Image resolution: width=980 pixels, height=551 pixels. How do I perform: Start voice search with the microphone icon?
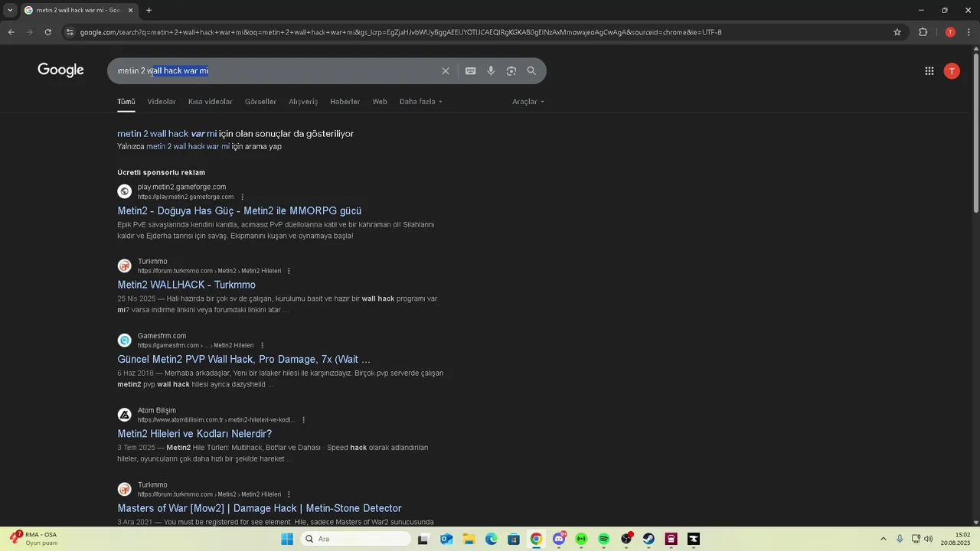[x=491, y=71]
